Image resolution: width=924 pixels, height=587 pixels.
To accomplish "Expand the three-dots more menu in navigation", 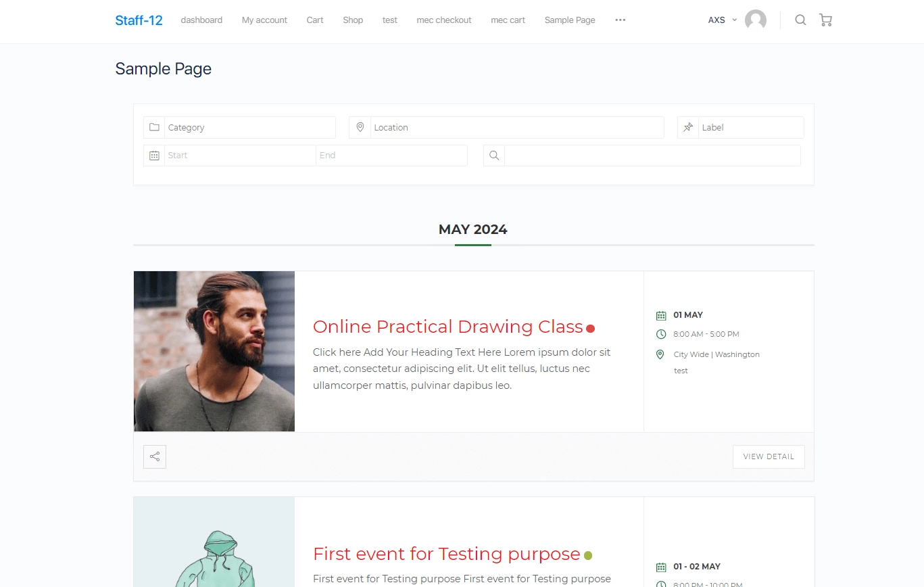I will click(x=620, y=20).
